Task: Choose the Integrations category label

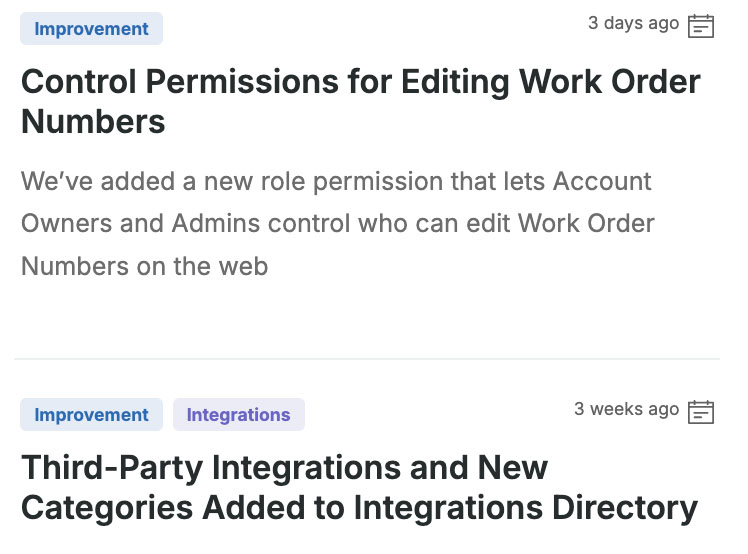Action: click(238, 415)
